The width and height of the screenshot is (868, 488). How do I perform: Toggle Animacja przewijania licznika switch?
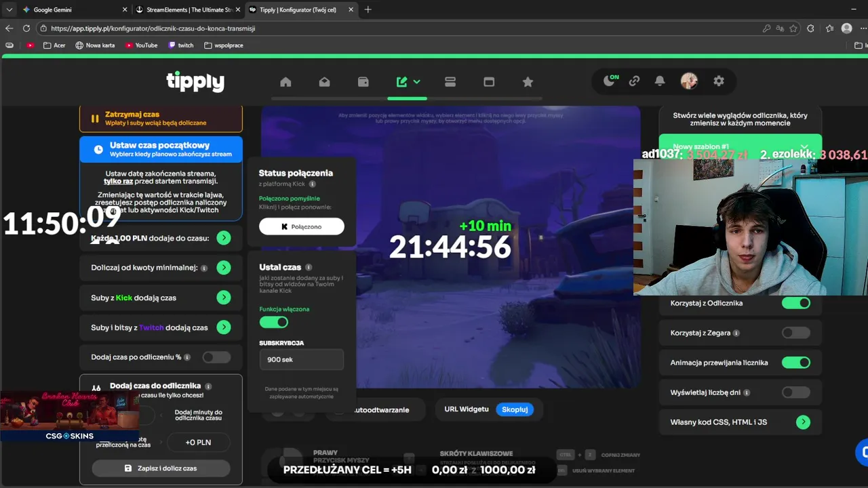(x=796, y=363)
